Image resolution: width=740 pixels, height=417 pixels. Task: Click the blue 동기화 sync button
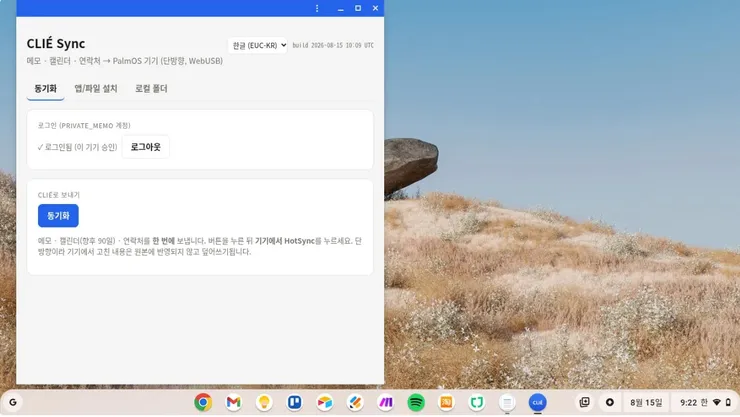tap(58, 216)
